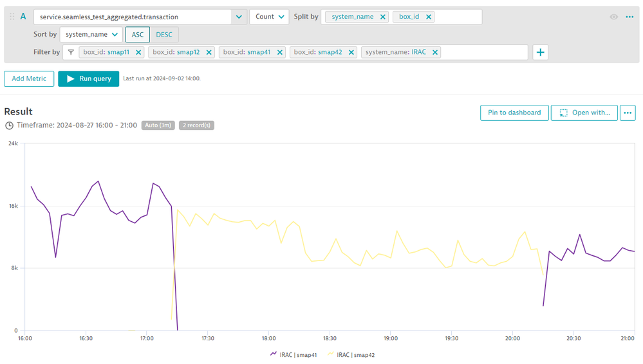Click the plus icon to add filter

click(x=540, y=52)
